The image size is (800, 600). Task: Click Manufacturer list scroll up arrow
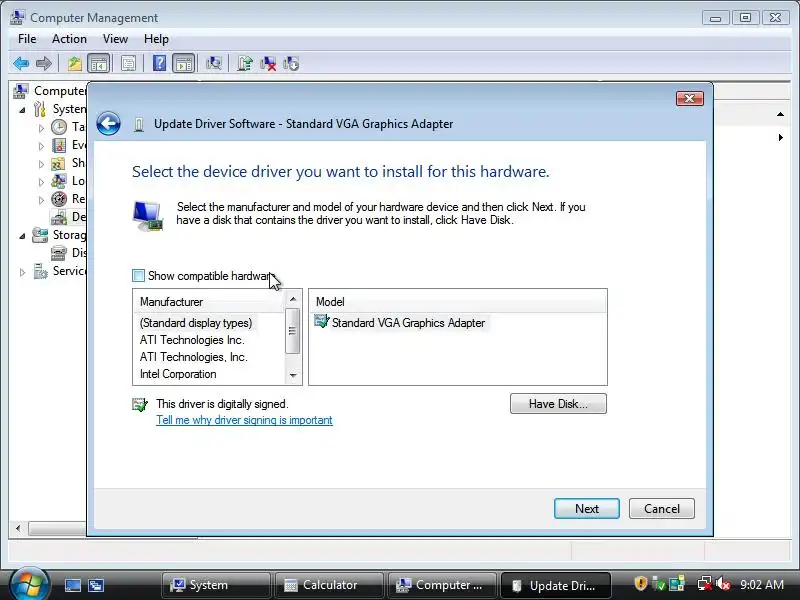(x=293, y=299)
